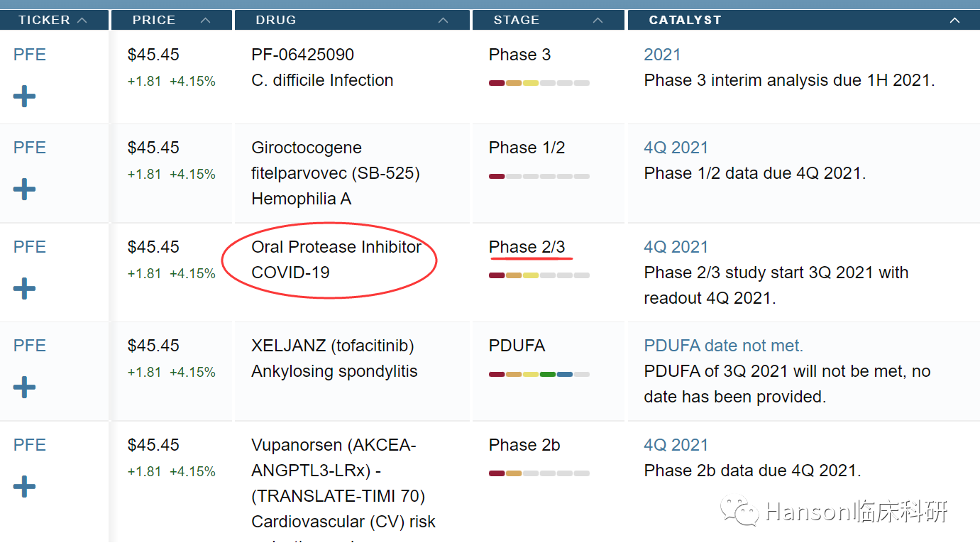The image size is (980, 555).
Task: Click the 2021 catalyst date link
Action: (x=662, y=55)
